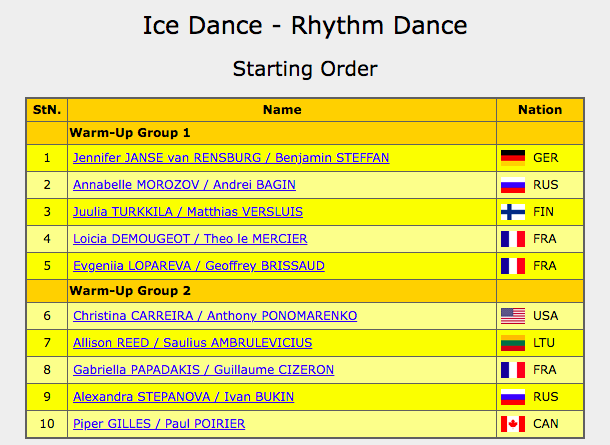Click the Russian flag beside Morozov / Bagin
610x445 pixels.
click(513, 185)
